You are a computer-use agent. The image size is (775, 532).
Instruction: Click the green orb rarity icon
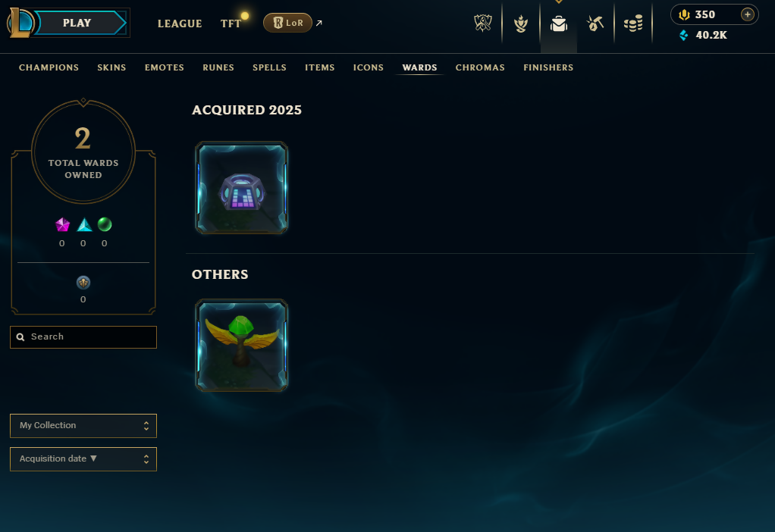click(105, 224)
